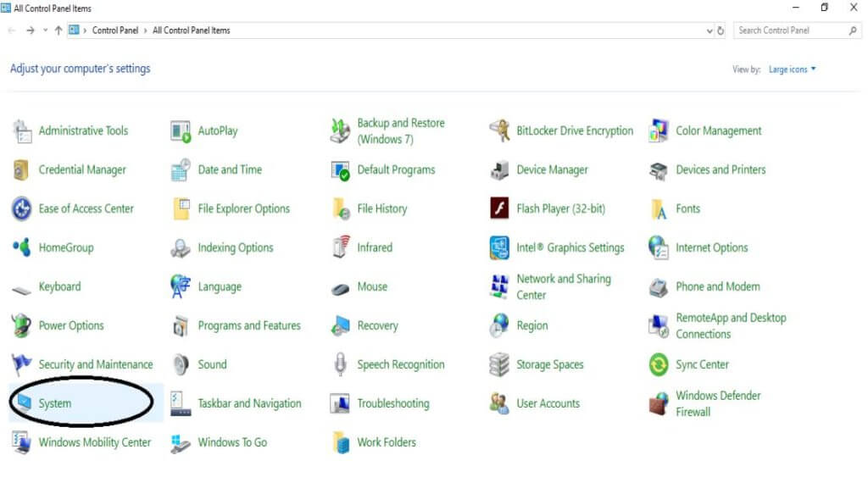Open the Security and Maintenance icon

(21, 364)
